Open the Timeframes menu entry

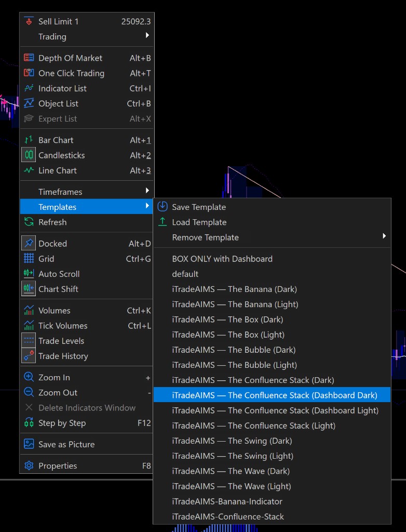tap(87, 192)
